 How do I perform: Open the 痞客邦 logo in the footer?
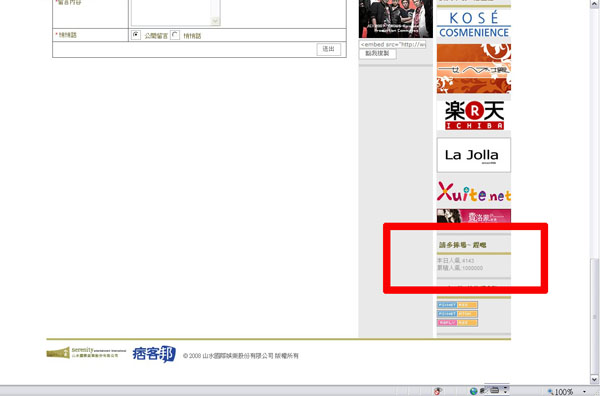click(x=154, y=354)
